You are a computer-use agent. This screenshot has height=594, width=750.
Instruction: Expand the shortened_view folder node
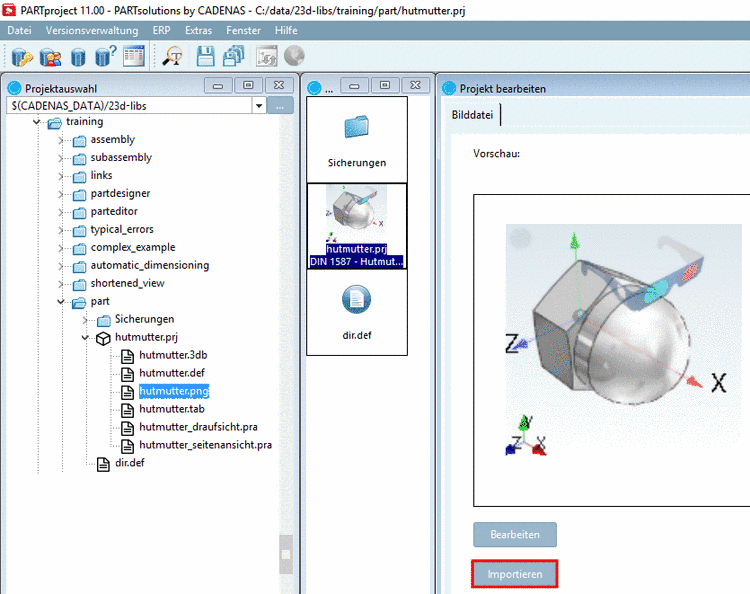61,284
